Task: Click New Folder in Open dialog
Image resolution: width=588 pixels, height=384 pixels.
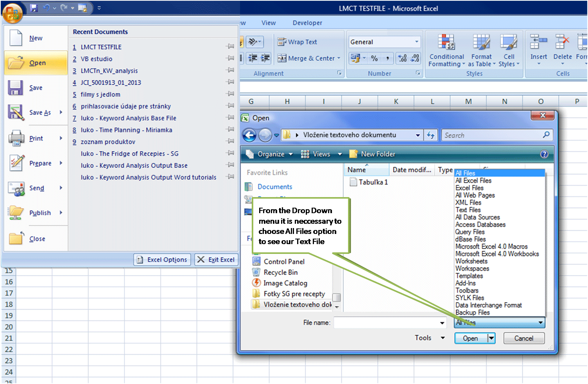Action: click(x=372, y=154)
